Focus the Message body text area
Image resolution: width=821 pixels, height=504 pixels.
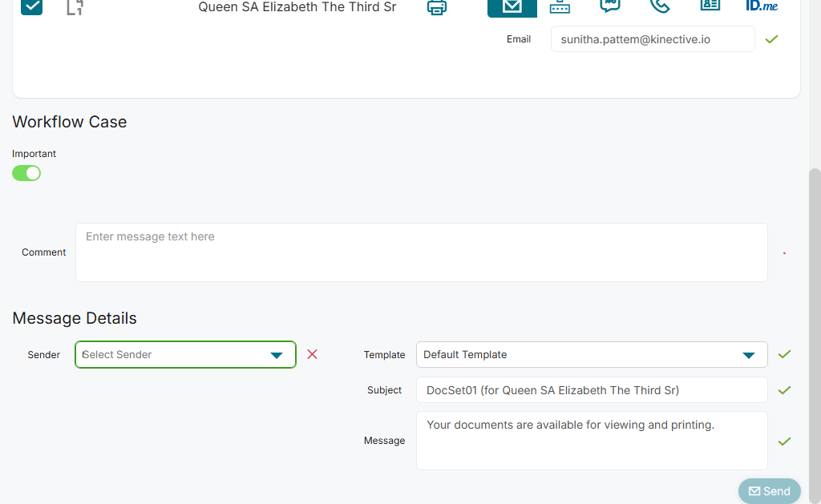[591, 441]
